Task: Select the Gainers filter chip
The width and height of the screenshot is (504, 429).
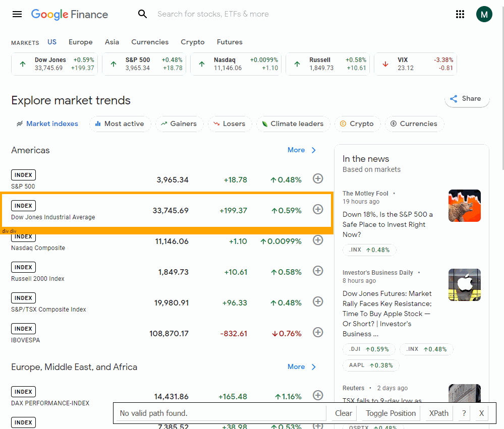Action: 179,124
